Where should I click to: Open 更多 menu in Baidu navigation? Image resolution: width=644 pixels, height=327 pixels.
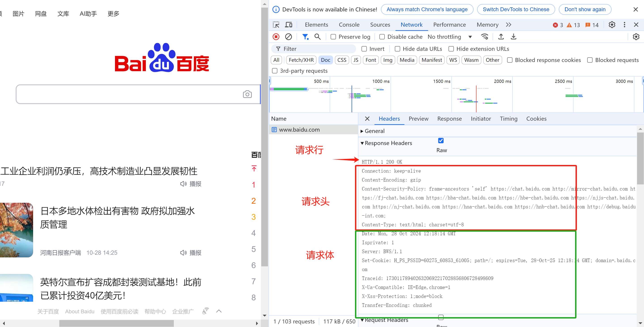point(113,13)
